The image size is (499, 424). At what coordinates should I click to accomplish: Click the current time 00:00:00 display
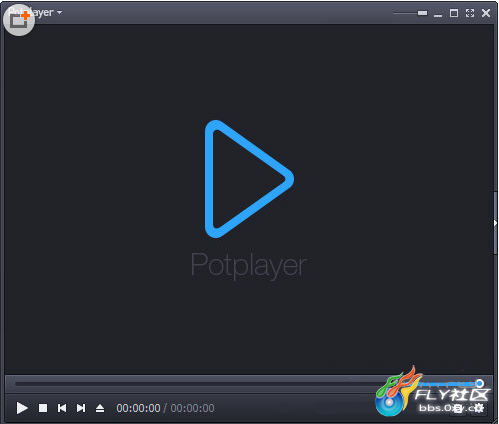(x=138, y=408)
